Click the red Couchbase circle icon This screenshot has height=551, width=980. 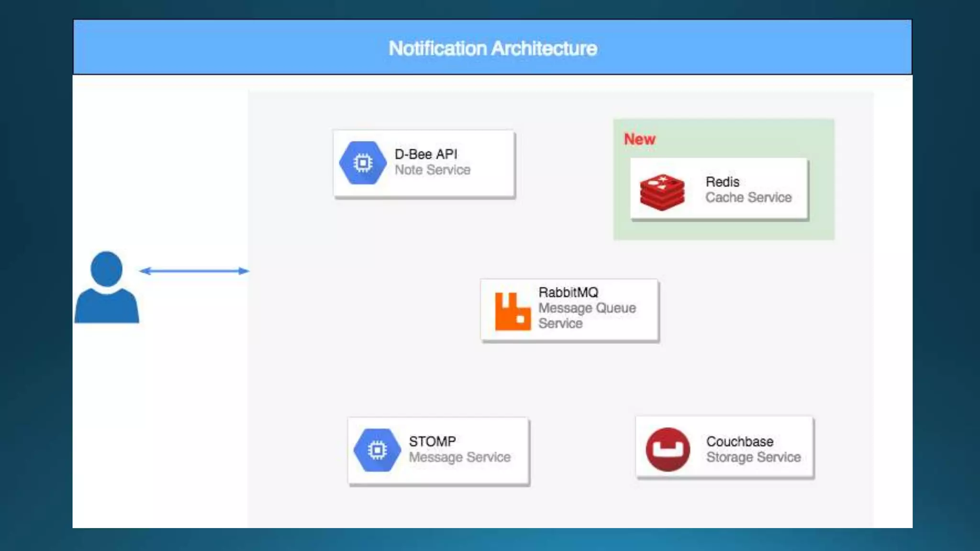point(668,449)
